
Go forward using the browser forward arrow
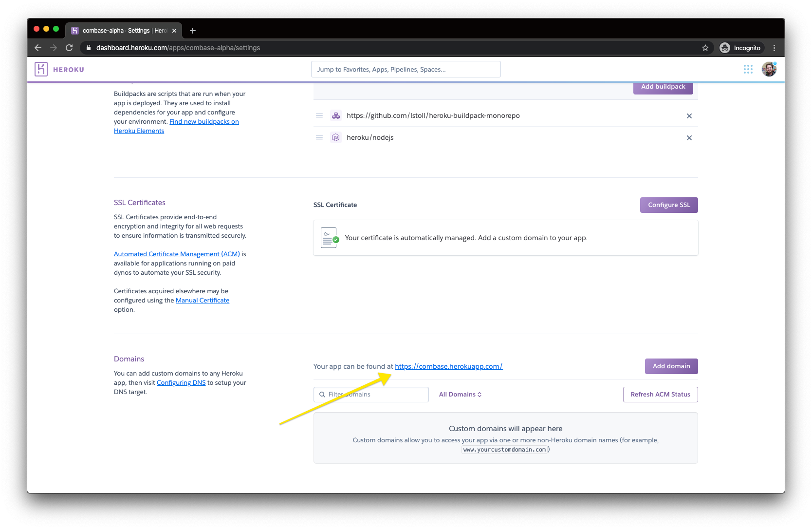click(x=54, y=48)
